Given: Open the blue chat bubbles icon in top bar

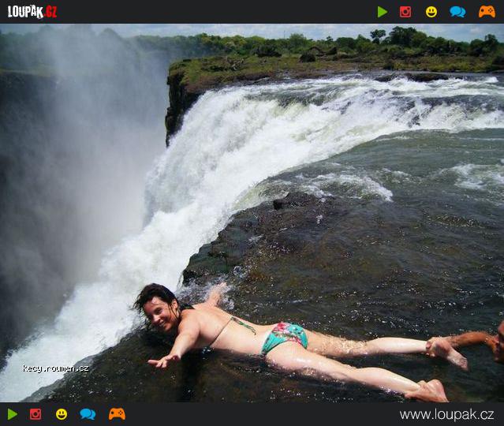Looking at the screenshot, I should click(457, 12).
